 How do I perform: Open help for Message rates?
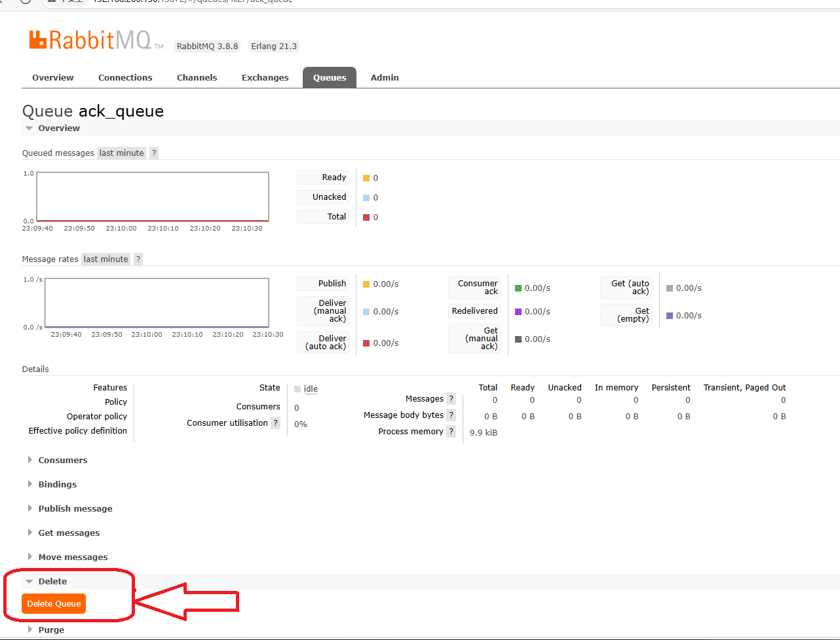pyautogui.click(x=138, y=259)
